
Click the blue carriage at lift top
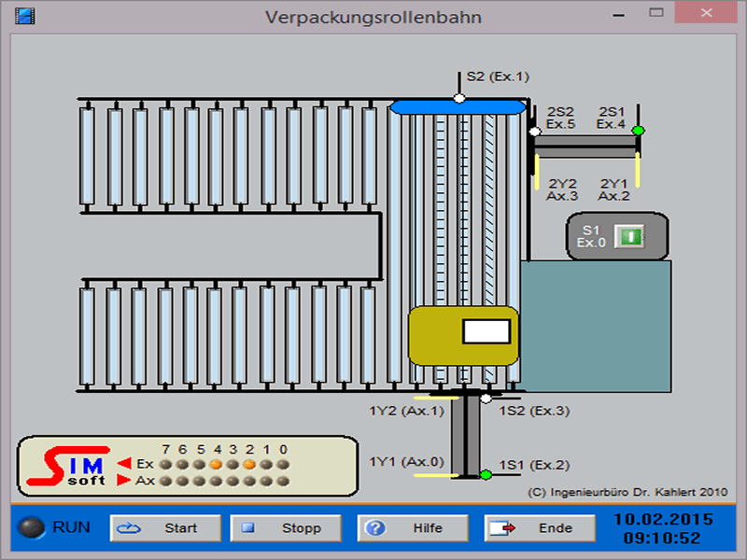click(x=458, y=107)
